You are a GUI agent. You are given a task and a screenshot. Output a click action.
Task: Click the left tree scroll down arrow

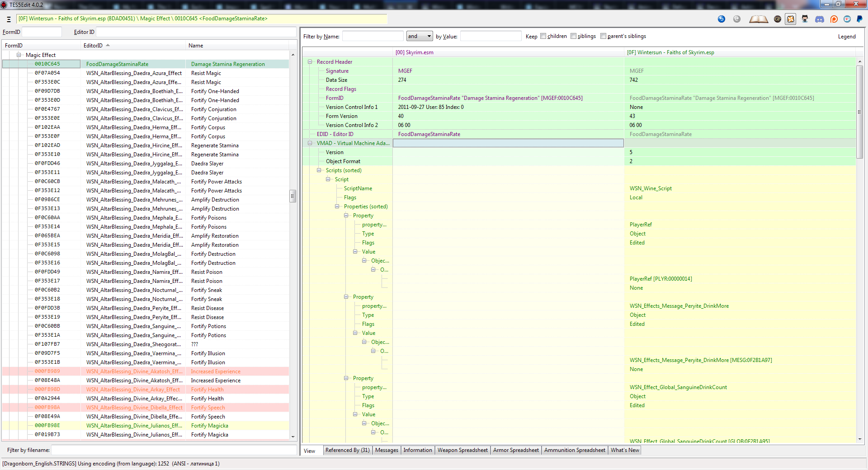point(293,437)
